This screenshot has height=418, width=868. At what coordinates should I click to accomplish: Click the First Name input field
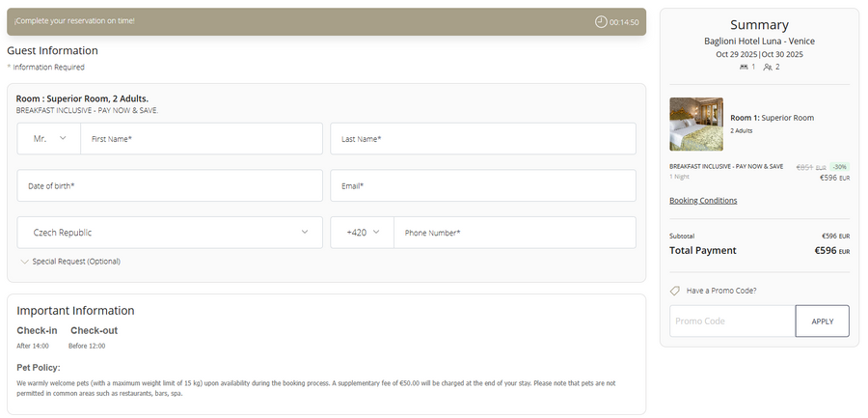coord(202,139)
